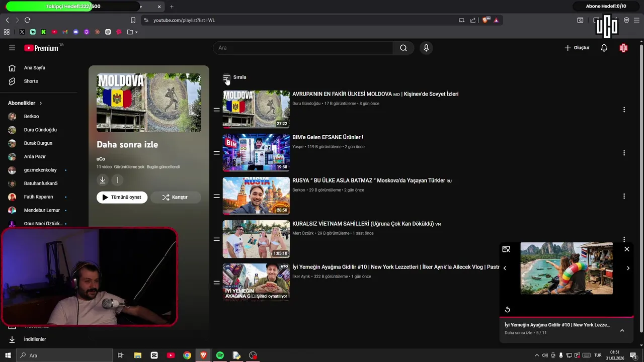Click the browser address bar URL
This screenshot has width=644, height=362.
[x=184, y=20]
